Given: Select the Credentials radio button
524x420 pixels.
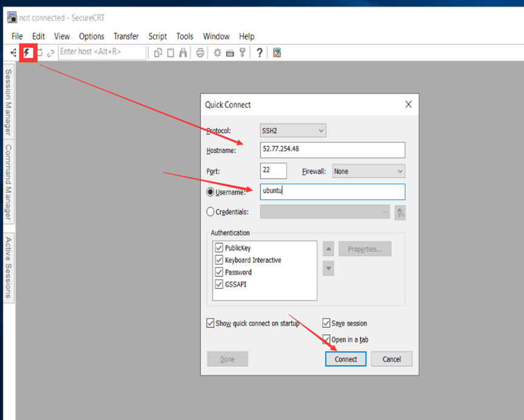Looking at the screenshot, I should (x=211, y=212).
